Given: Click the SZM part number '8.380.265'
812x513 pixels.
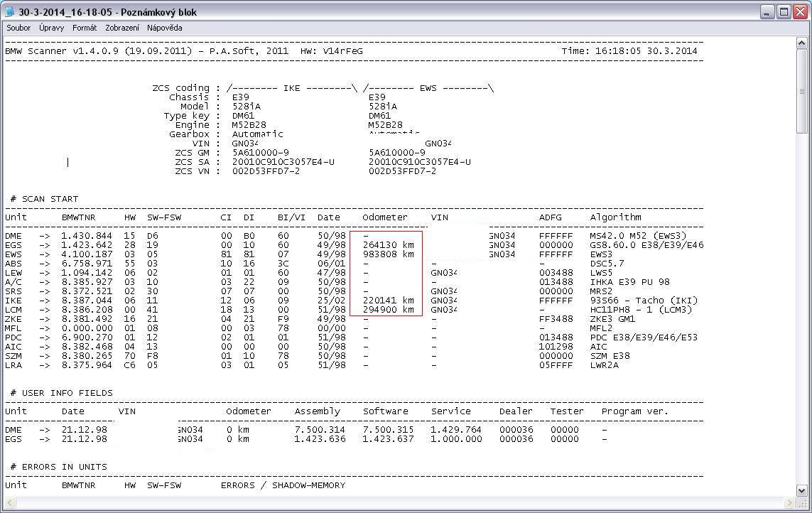Looking at the screenshot, I should 87,356.
